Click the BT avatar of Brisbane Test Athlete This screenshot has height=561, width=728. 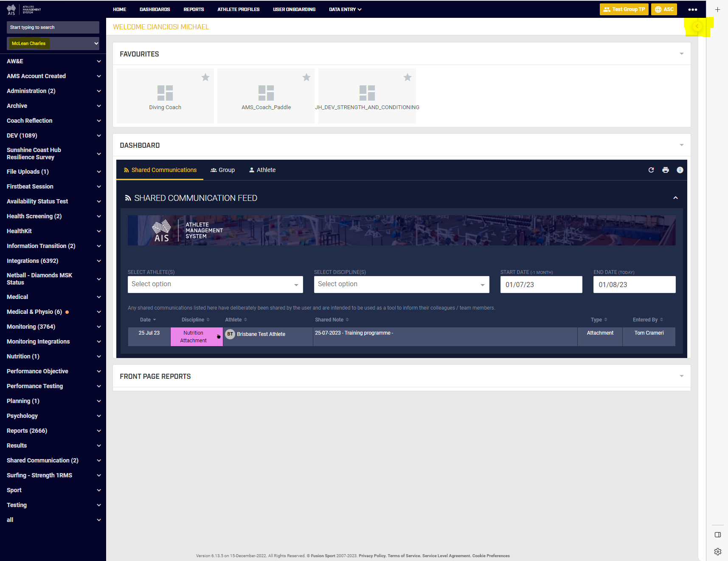coord(230,334)
